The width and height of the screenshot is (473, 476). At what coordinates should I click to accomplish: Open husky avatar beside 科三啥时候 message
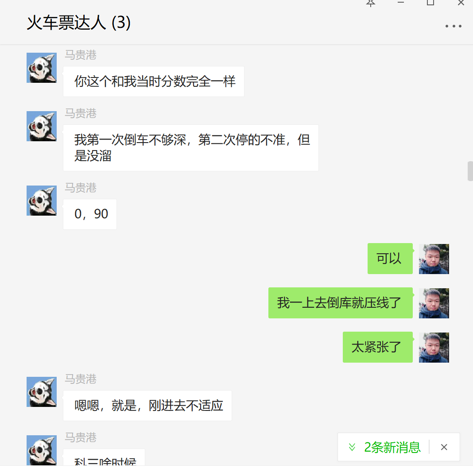pos(42,450)
